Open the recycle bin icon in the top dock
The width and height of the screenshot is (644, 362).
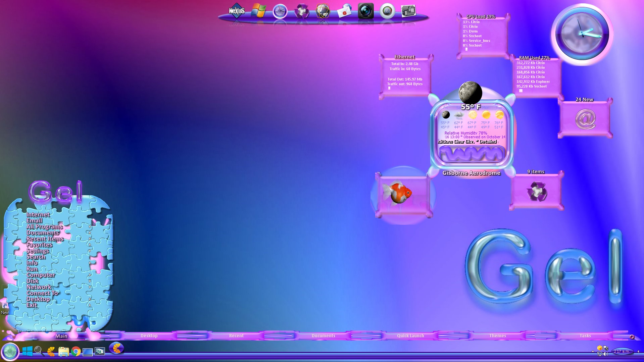pyautogui.click(x=301, y=11)
